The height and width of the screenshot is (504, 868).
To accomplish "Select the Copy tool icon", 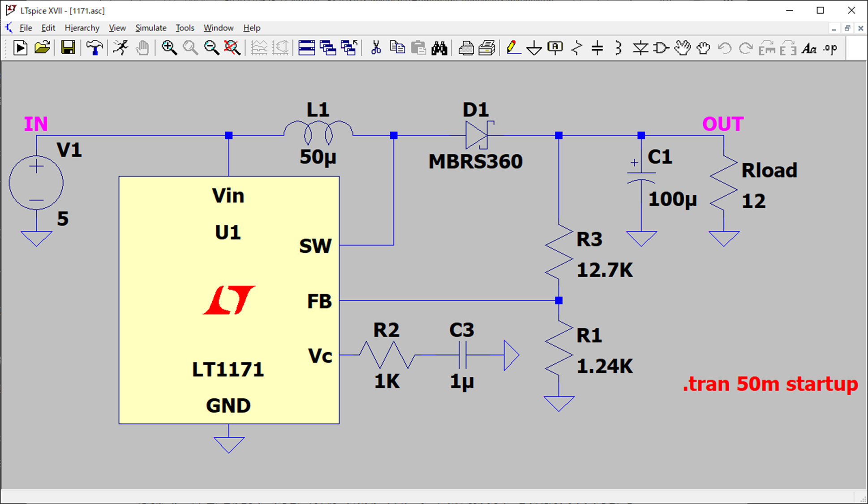I will [x=397, y=47].
